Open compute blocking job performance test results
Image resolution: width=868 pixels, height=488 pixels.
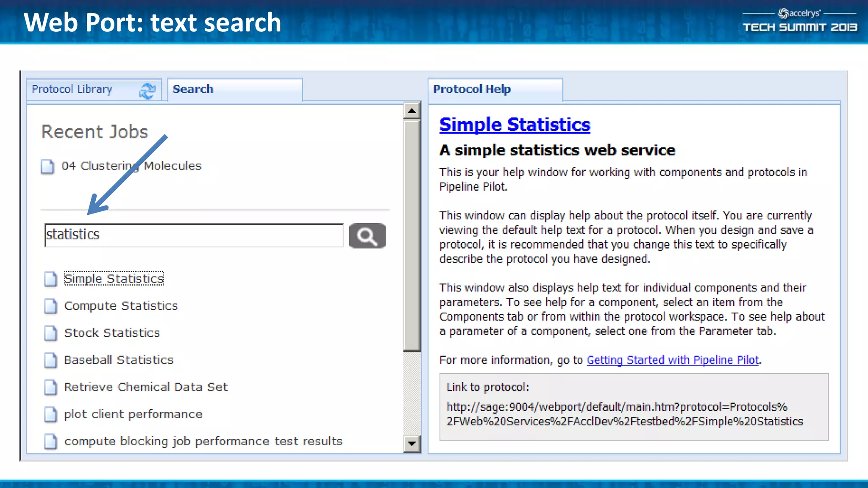(x=203, y=441)
